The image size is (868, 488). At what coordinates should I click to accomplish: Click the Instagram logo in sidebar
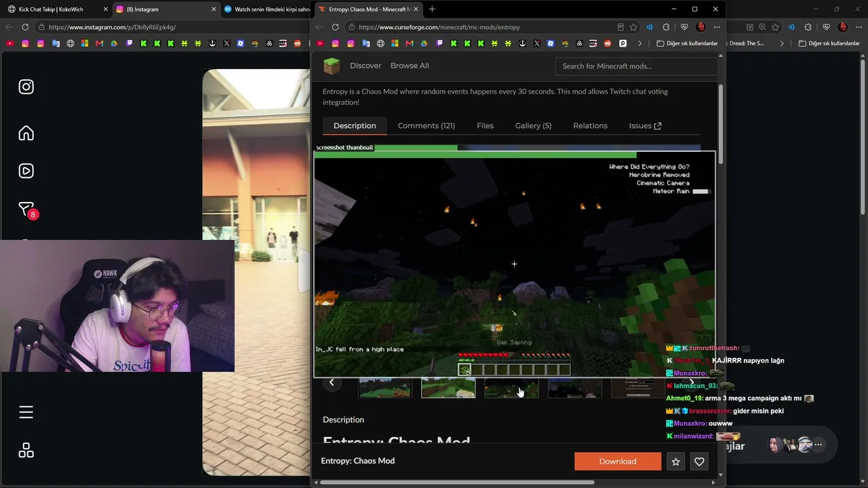(26, 87)
